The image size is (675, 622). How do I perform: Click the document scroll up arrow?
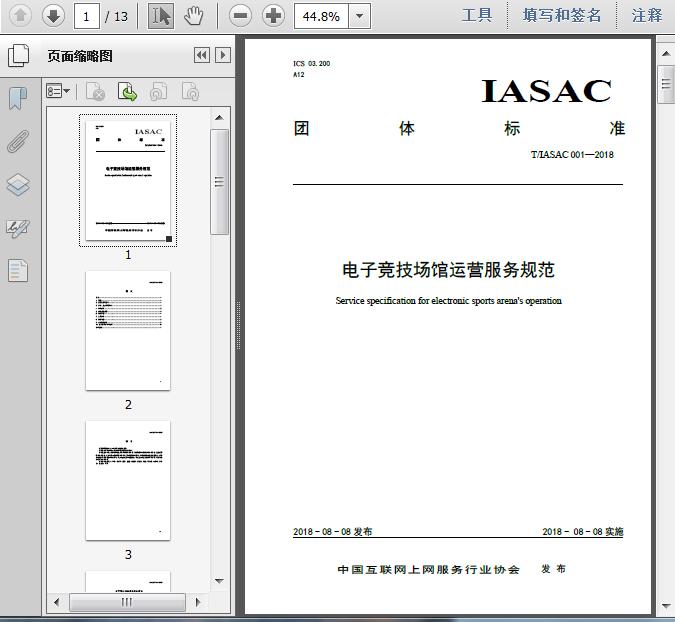point(666,53)
